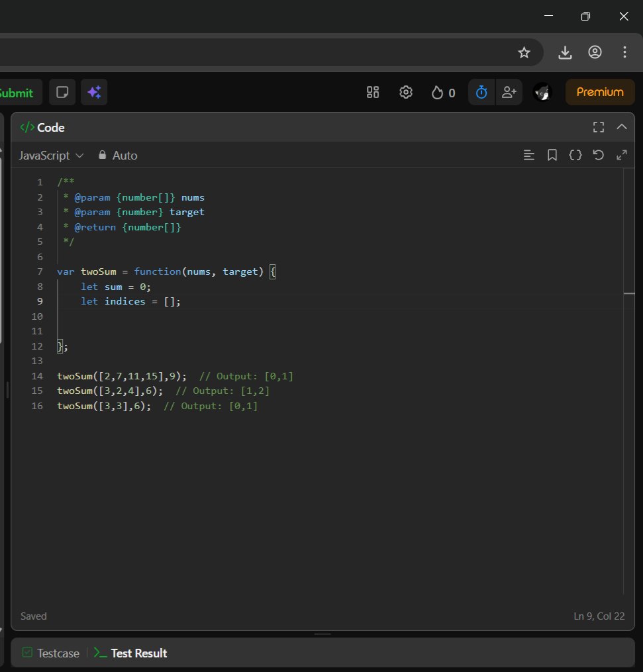
Task: Start the stopwatch timer
Action: (481, 92)
